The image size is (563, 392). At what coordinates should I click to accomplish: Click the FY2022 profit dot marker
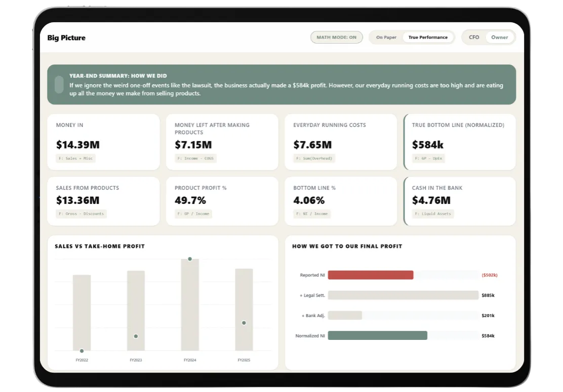(x=82, y=351)
